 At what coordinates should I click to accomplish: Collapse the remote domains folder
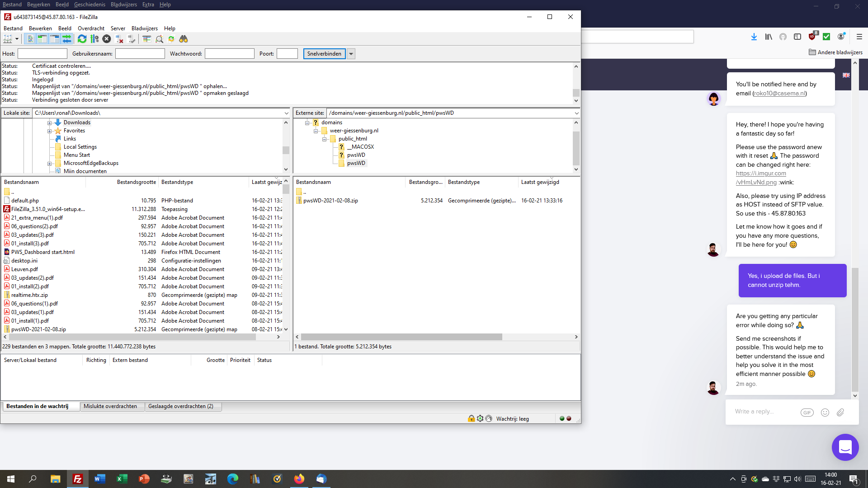[x=307, y=123]
